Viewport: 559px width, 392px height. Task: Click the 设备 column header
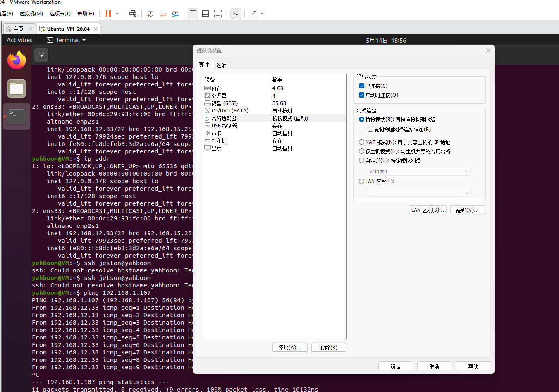click(236, 80)
